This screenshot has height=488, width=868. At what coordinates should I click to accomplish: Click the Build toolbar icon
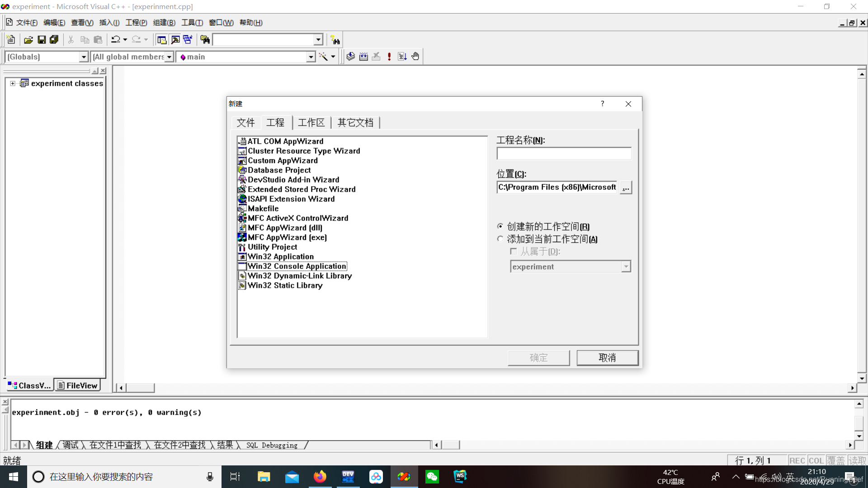pyautogui.click(x=363, y=56)
